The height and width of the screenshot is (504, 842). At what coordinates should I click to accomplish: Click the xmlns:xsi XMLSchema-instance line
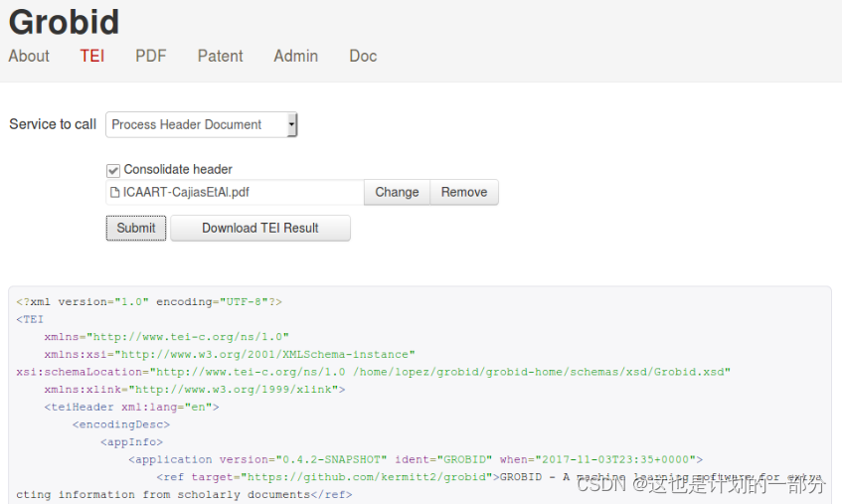pyautogui.click(x=230, y=354)
